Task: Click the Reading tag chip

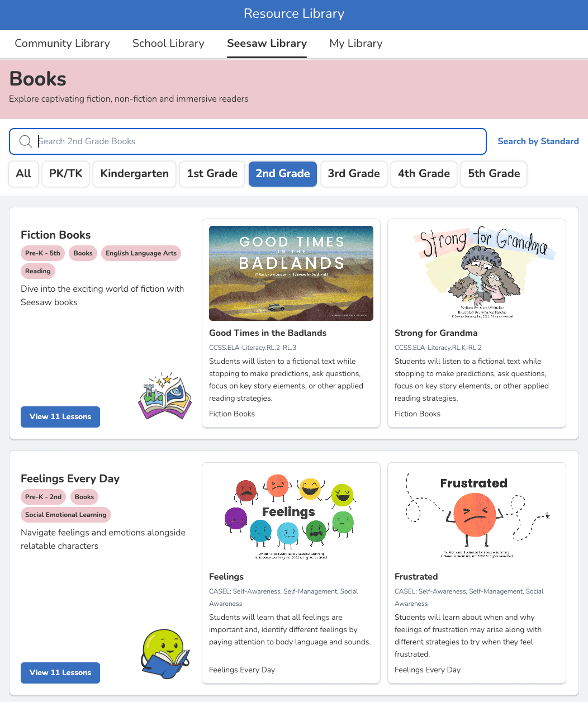Action: [37, 271]
